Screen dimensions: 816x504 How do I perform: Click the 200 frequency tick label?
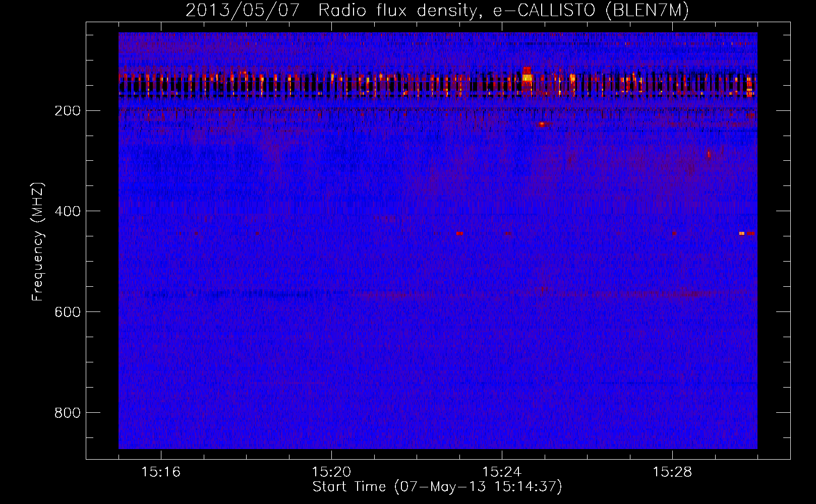67,111
